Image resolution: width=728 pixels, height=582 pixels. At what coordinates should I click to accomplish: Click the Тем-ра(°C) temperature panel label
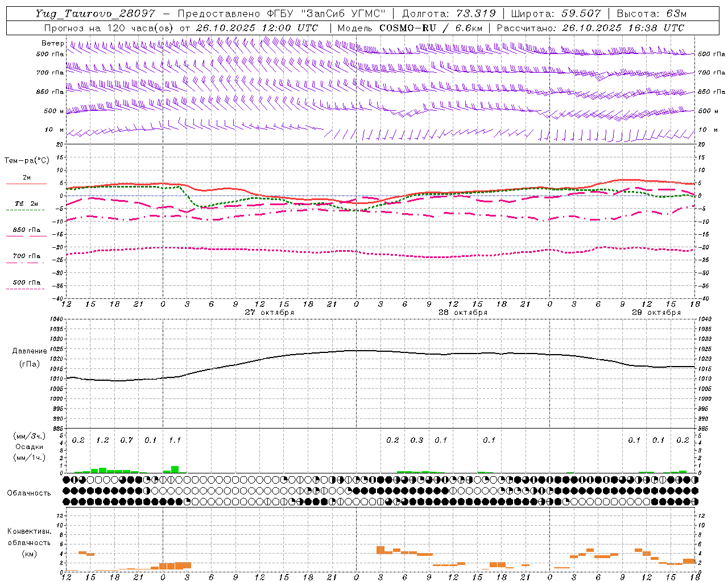27,161
